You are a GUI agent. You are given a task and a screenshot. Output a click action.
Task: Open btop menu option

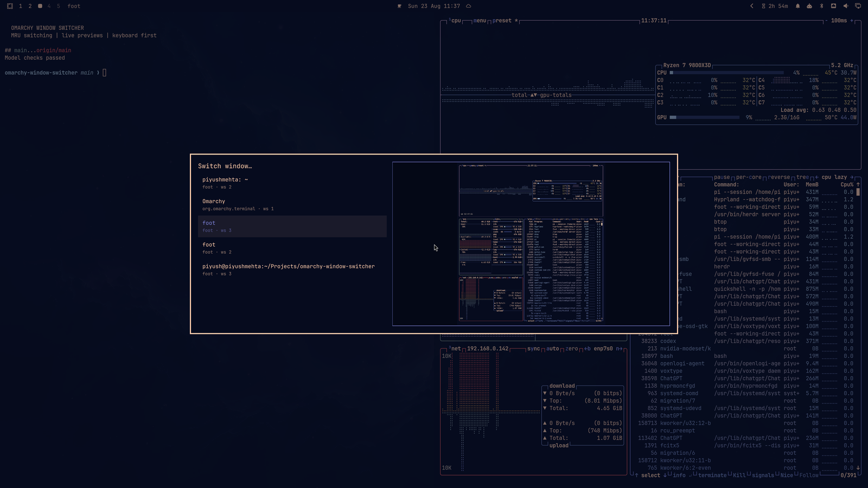(480, 21)
